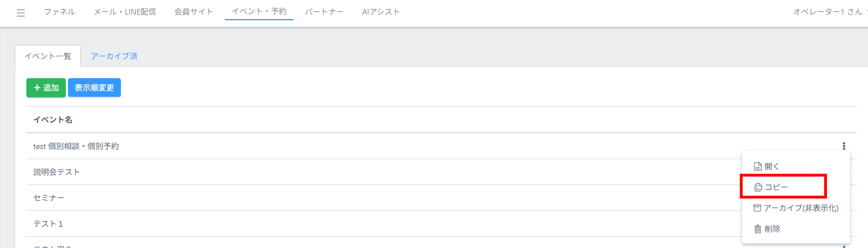Select the イベント一覧 tab
Viewport: 868px width, 248px height.
tap(48, 56)
